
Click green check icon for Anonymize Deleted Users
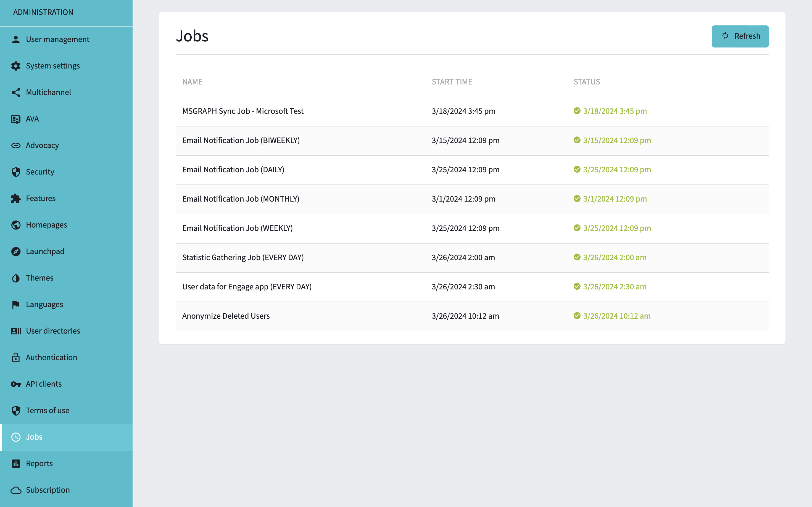click(577, 316)
